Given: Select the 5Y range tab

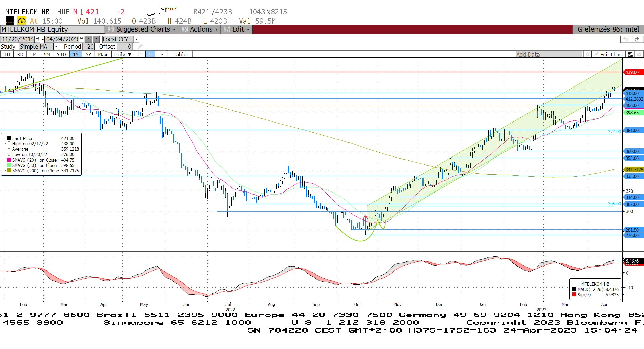Looking at the screenshot, I should (88, 54).
